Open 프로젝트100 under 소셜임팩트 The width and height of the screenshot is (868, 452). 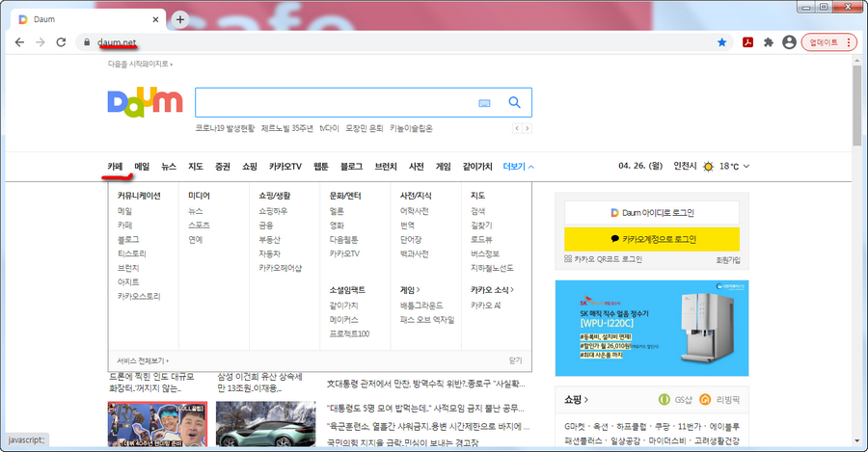[349, 333]
